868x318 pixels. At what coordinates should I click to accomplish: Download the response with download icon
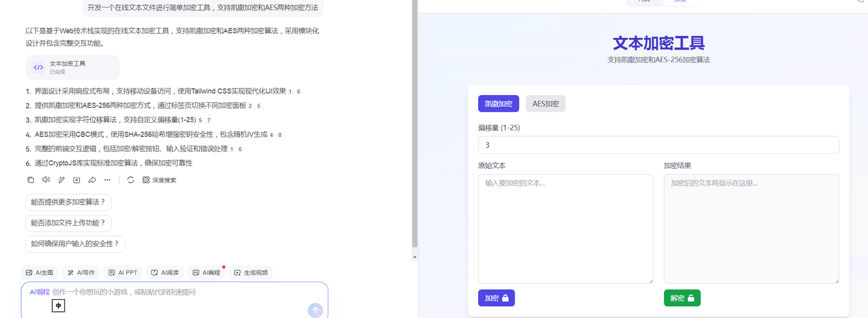pos(77,180)
